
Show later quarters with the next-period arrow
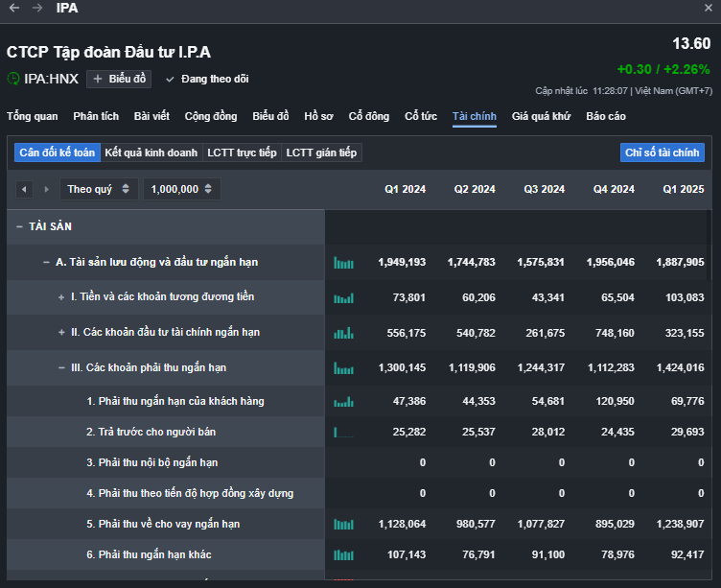[46, 189]
